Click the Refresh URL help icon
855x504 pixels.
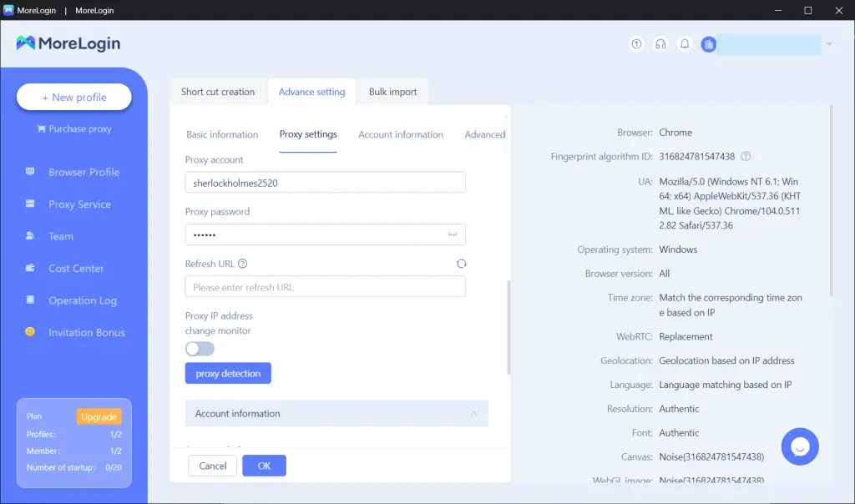point(243,264)
